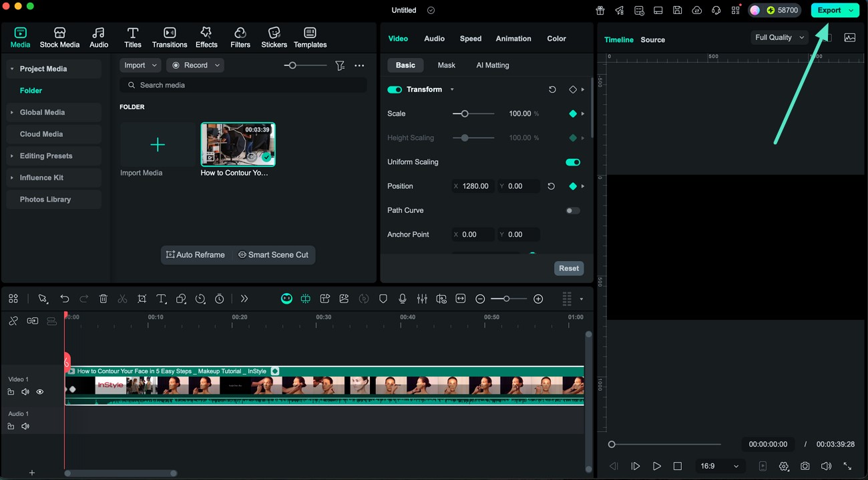Open the crop tool in the timeline toolbar
This screenshot has height=480, width=868.
[142, 298]
